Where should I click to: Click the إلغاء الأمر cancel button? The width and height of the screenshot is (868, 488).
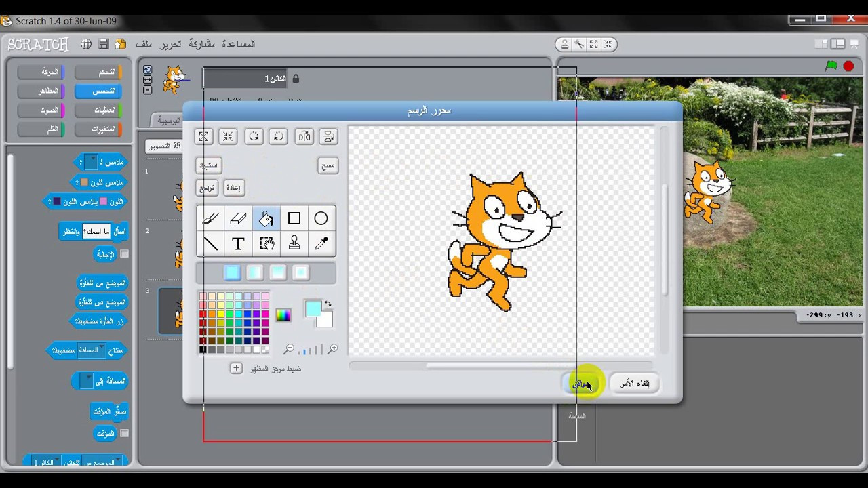pos(635,384)
